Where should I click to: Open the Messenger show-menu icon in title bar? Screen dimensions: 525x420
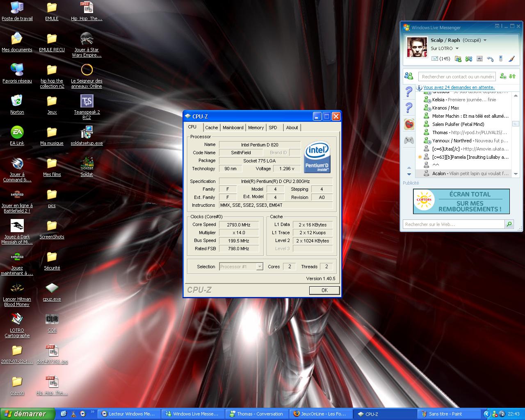(497, 26)
